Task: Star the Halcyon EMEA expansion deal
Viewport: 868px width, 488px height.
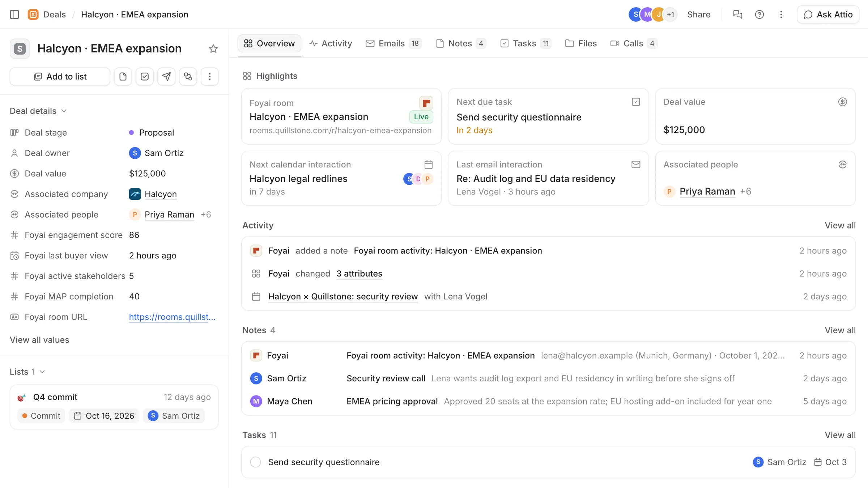Action: 213,49
